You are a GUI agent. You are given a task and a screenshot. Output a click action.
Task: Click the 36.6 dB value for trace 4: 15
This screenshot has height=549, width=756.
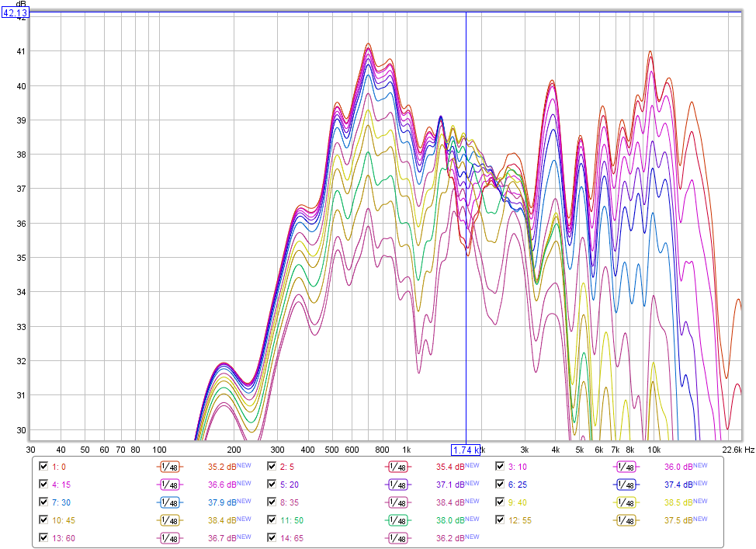222,485
